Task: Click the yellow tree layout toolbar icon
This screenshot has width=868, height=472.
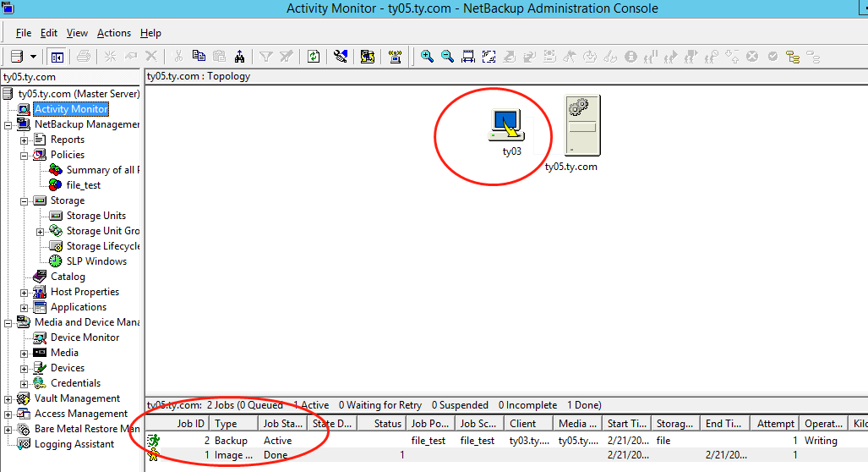Action: tap(793, 57)
